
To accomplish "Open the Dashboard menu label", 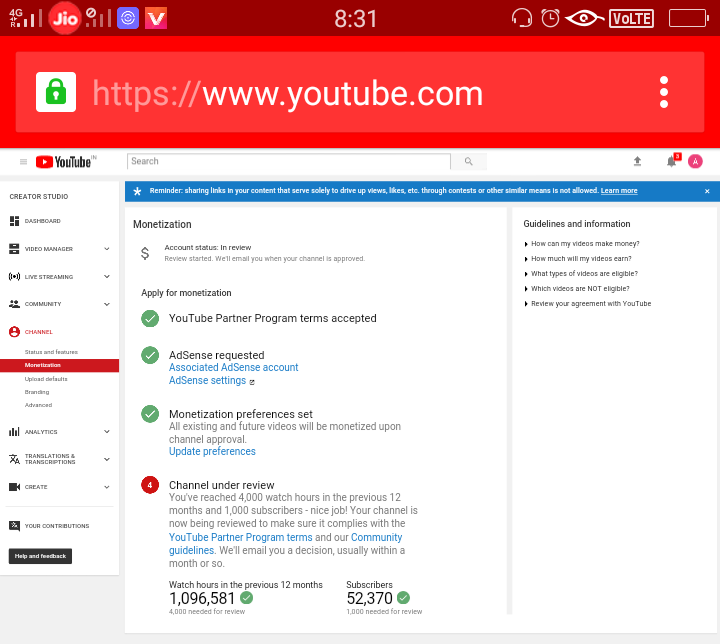I will coord(42,221).
